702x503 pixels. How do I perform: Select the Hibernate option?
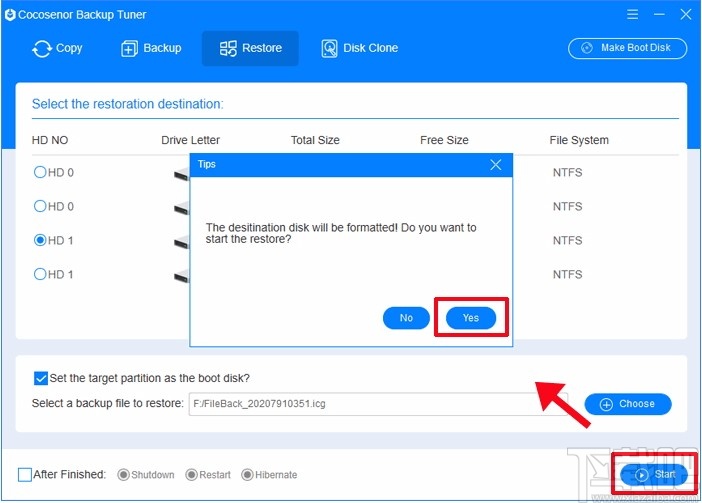(247, 475)
